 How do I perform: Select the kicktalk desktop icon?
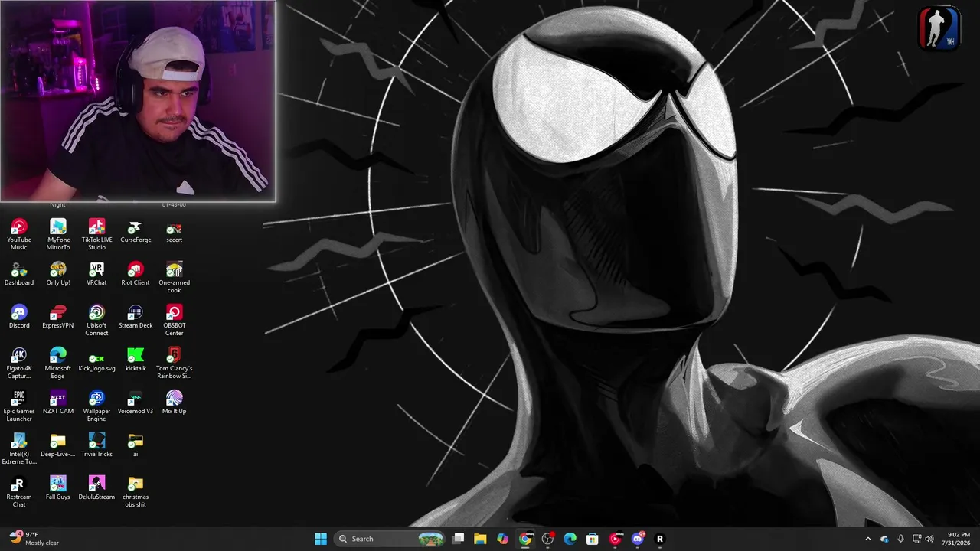point(136,360)
